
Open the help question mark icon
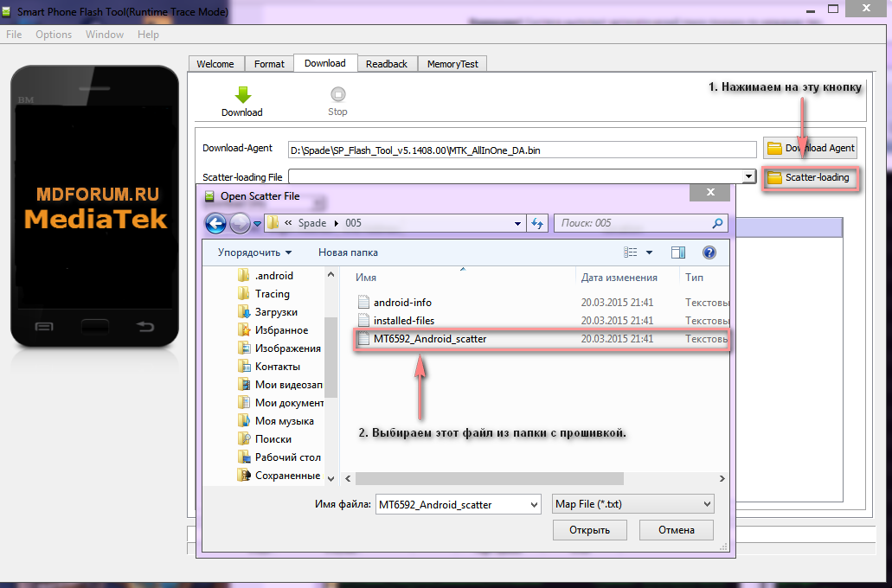[709, 252]
